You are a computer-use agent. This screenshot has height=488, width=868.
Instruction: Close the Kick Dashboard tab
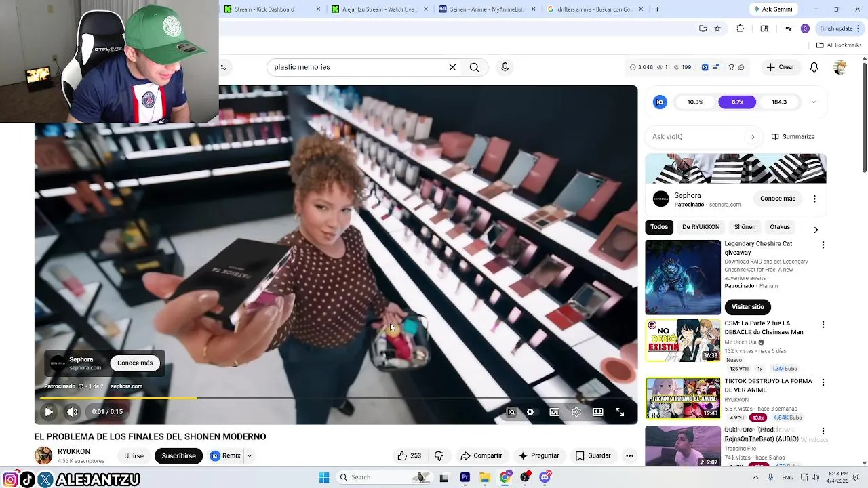click(319, 9)
